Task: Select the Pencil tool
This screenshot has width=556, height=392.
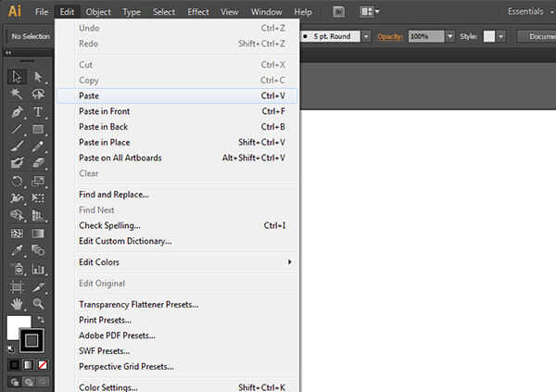Action: pyautogui.click(x=38, y=146)
